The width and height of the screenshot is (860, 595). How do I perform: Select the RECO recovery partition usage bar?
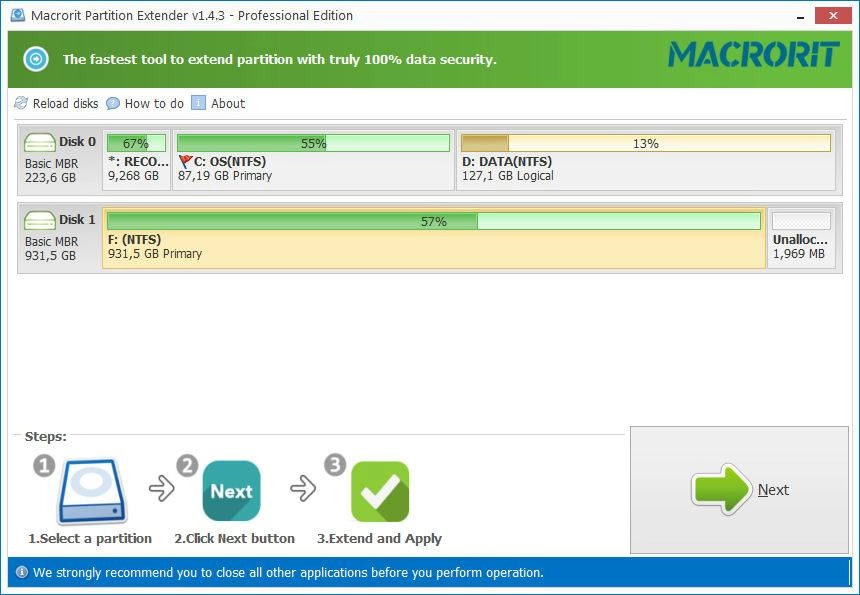137,143
